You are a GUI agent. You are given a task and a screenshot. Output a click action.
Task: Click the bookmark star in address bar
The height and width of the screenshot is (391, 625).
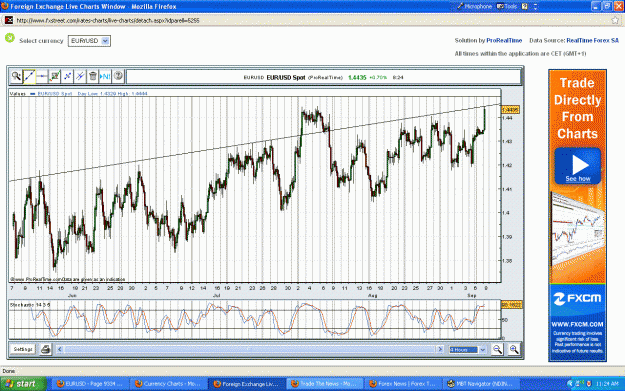615,20
